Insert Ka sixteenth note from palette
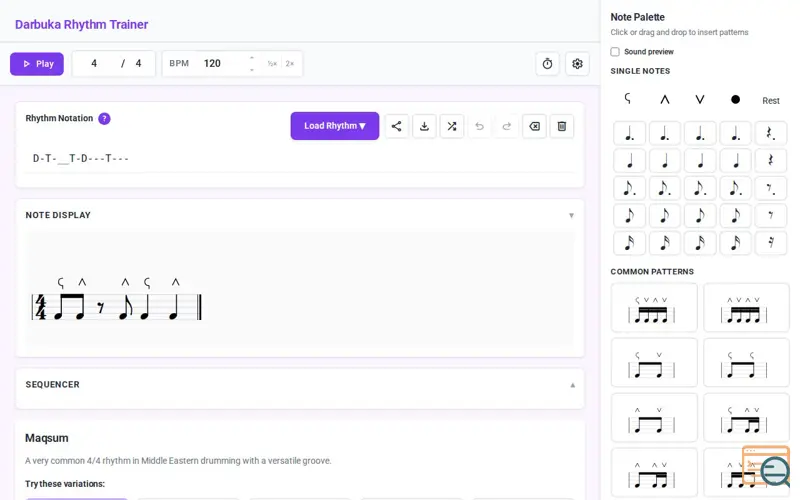Image resolution: width=800 pixels, height=500 pixels. pos(700,243)
